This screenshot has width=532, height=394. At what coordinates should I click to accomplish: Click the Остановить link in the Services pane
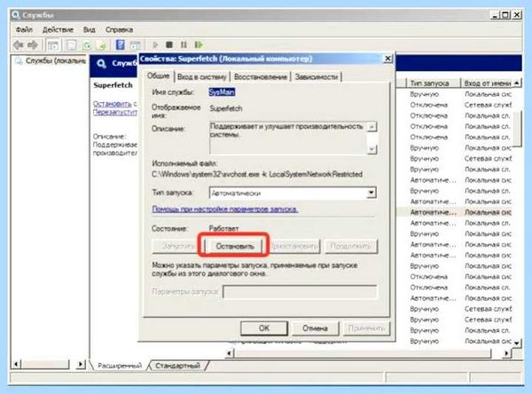[x=112, y=104]
